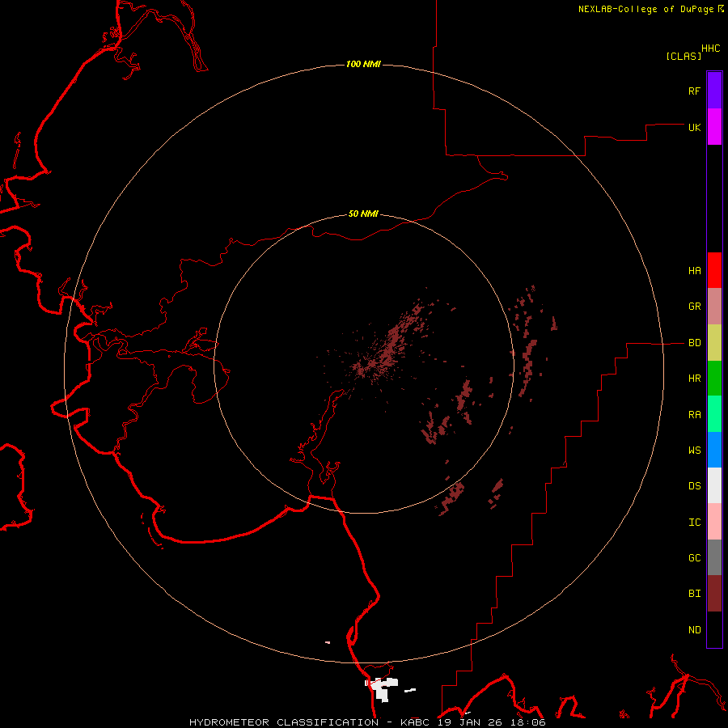The image size is (728, 728).
Task: Click the mint RA color swatch
Action: point(714,414)
